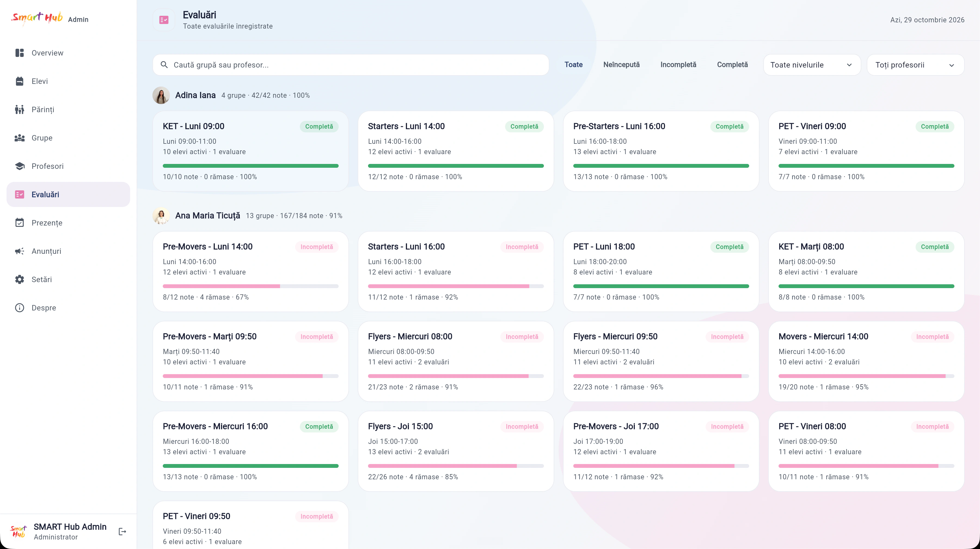
Task: Open the KET - Luni 09:00 card
Action: (x=251, y=151)
